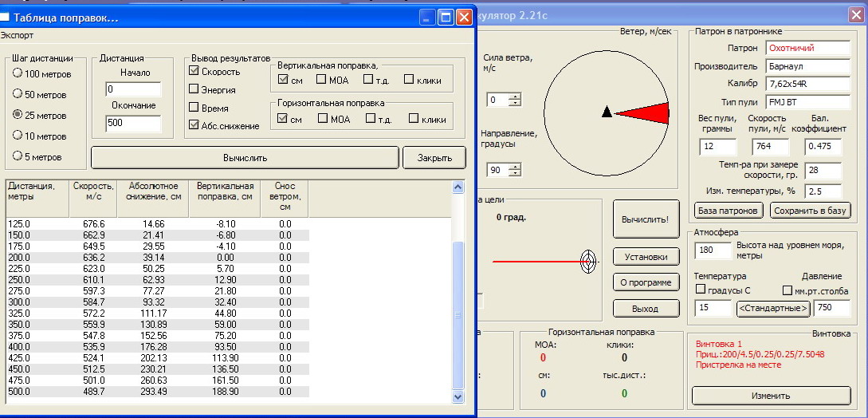Click the Окончание distance input field
This screenshot has height=418, width=868.
click(133, 124)
